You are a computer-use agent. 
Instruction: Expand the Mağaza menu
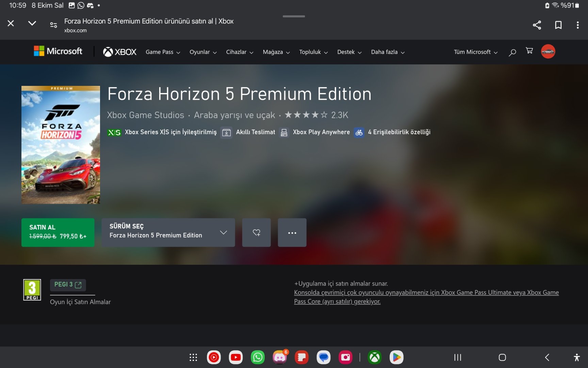coord(276,52)
